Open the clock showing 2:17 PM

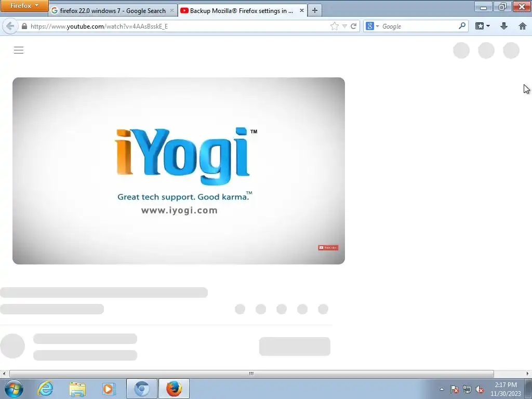coord(506,389)
